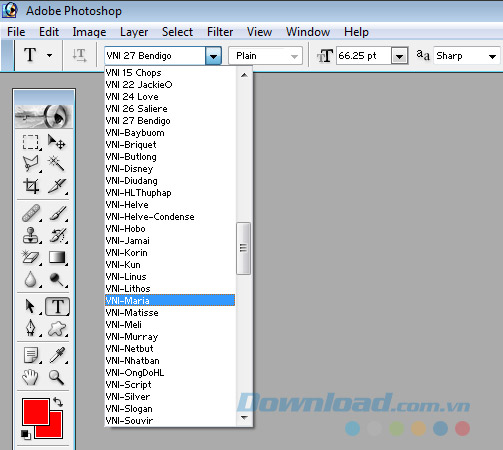Click the font list scrollbar thumb
The width and height of the screenshot is (503, 450).
coord(244,248)
